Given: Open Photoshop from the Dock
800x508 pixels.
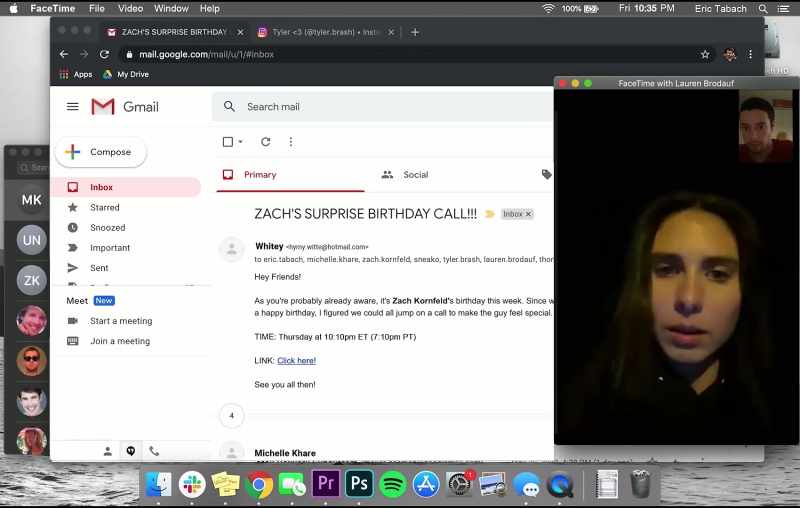Looking at the screenshot, I should pos(359,483).
